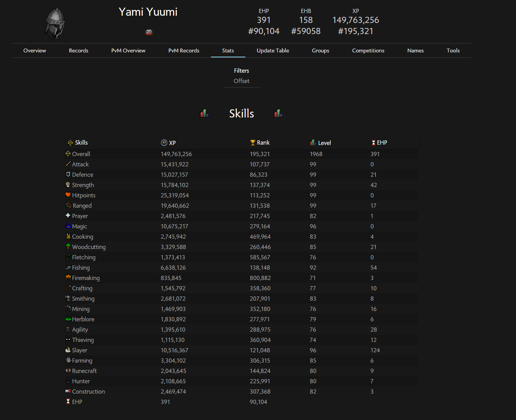Open the Competitions tab
The height and width of the screenshot is (420, 516).
pyautogui.click(x=368, y=50)
